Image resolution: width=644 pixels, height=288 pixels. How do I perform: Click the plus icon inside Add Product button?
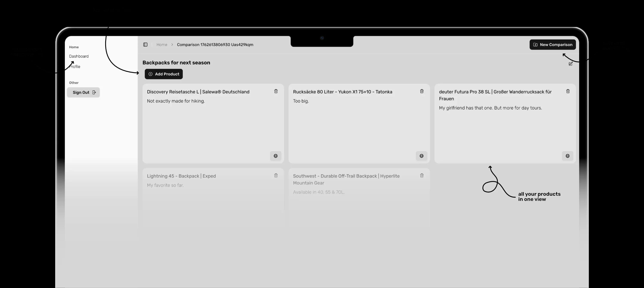coord(150,74)
